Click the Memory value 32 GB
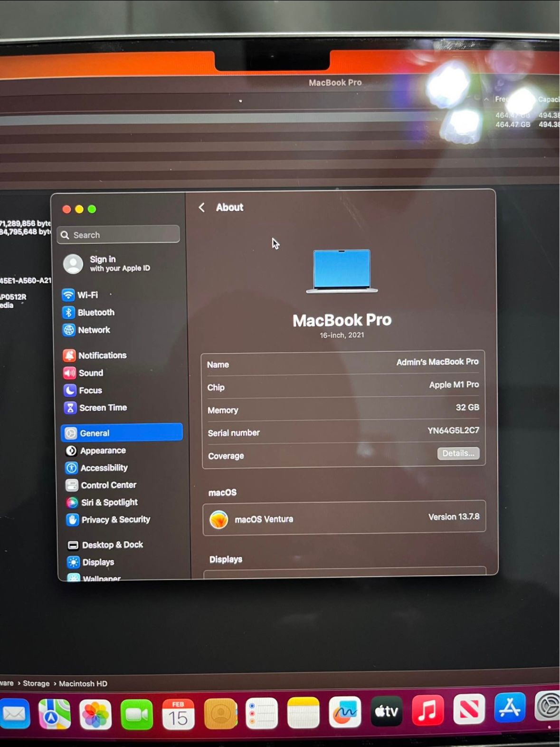Screen dimensions: 560x747 point(467,408)
